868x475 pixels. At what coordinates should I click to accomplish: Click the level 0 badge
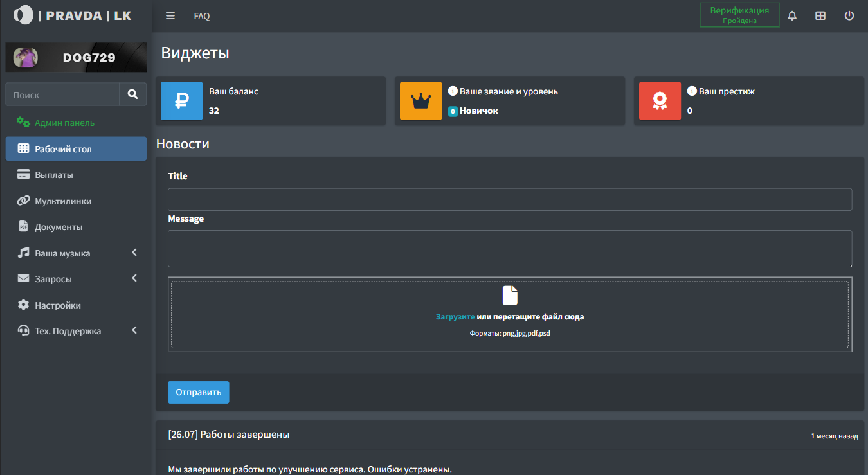pyautogui.click(x=453, y=111)
